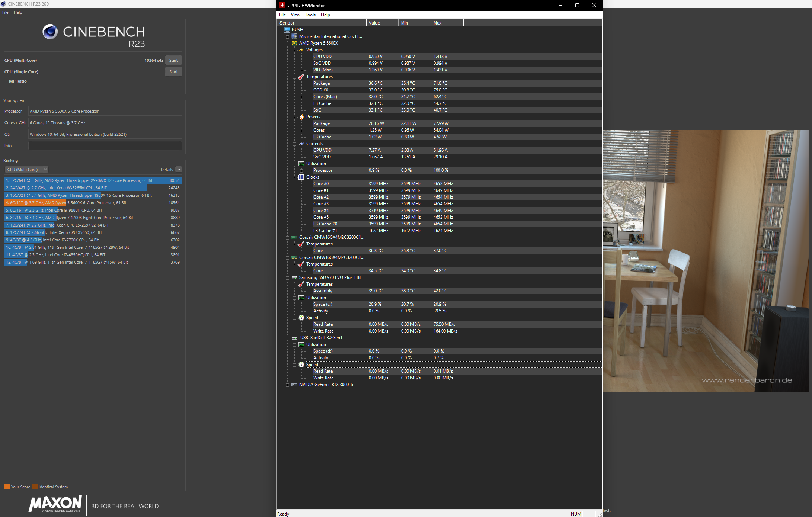Open the CPU (Multi Core) ranking dropdown

point(27,170)
